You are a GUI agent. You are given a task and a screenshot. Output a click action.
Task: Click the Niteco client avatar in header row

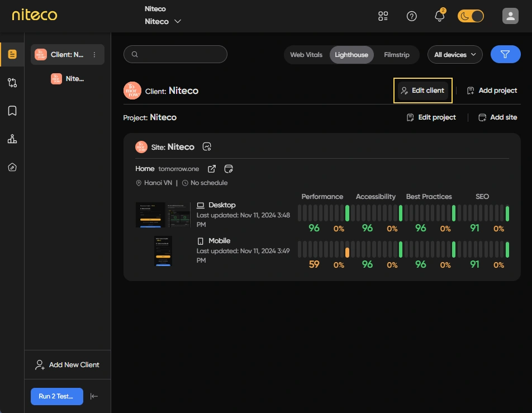pyautogui.click(x=132, y=91)
